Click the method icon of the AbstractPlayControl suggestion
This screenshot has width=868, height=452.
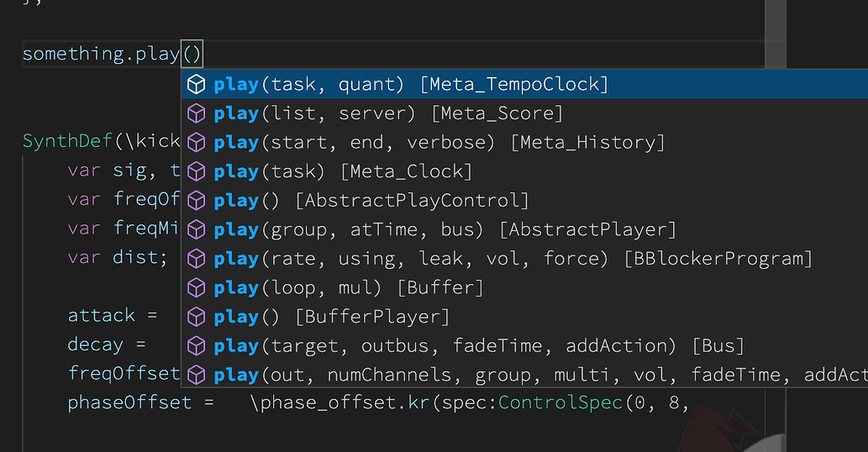(x=197, y=201)
